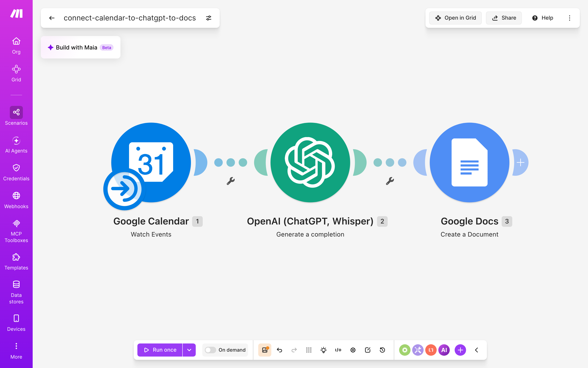The width and height of the screenshot is (588, 368).
Task: Open the OpenAI ChatGPT module
Action: click(x=310, y=162)
